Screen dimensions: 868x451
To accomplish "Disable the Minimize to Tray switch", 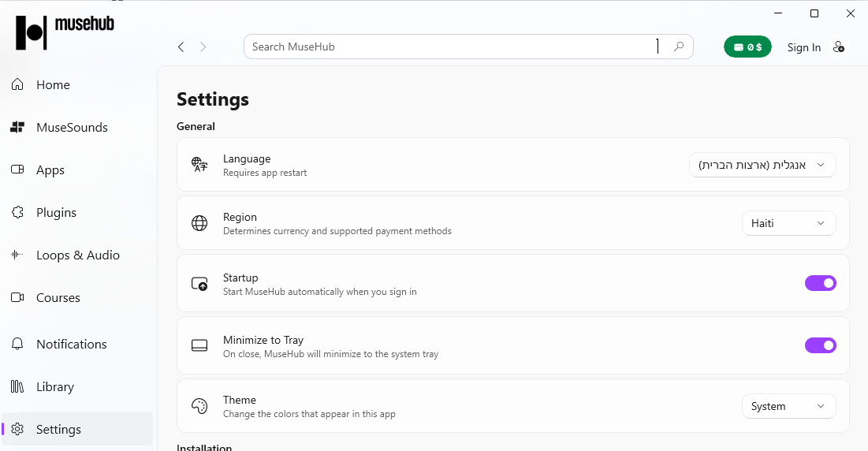I will (821, 345).
